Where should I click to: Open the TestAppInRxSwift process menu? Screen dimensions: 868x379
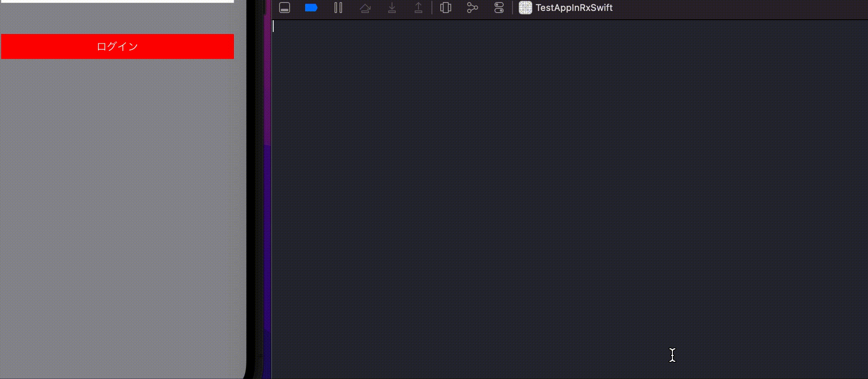pyautogui.click(x=574, y=8)
